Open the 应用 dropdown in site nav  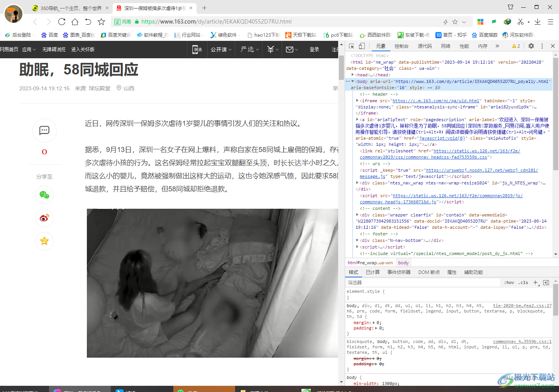pyautogui.click(x=29, y=49)
